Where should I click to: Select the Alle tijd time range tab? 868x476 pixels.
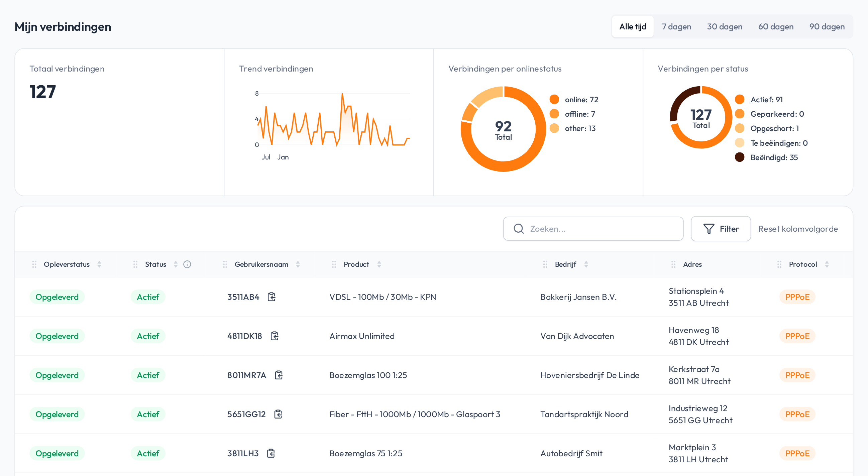click(x=633, y=27)
